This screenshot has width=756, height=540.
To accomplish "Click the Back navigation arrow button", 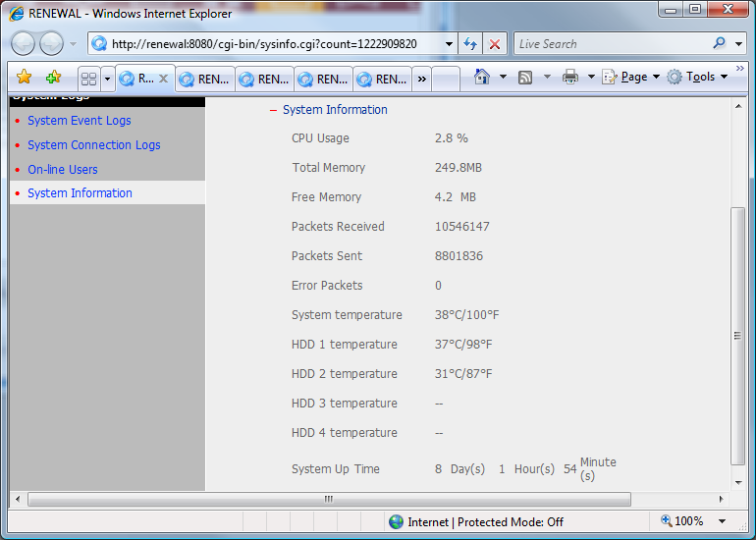I will 24,43.
